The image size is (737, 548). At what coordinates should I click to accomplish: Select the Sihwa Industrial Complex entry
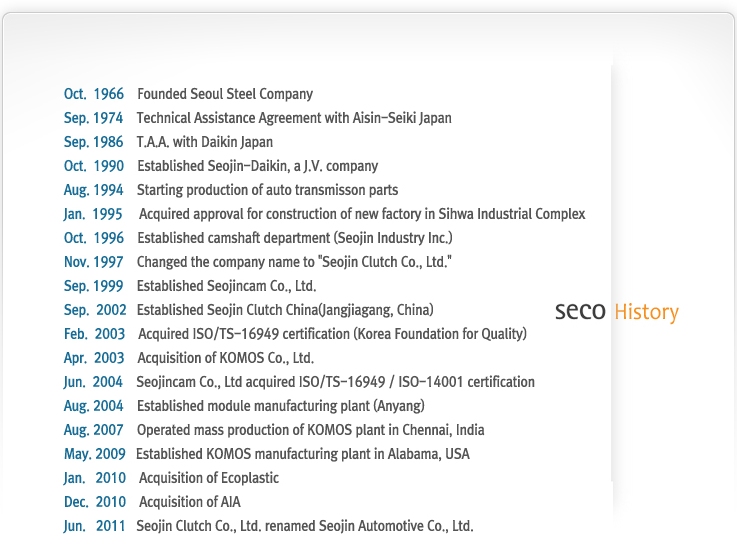tap(362, 214)
